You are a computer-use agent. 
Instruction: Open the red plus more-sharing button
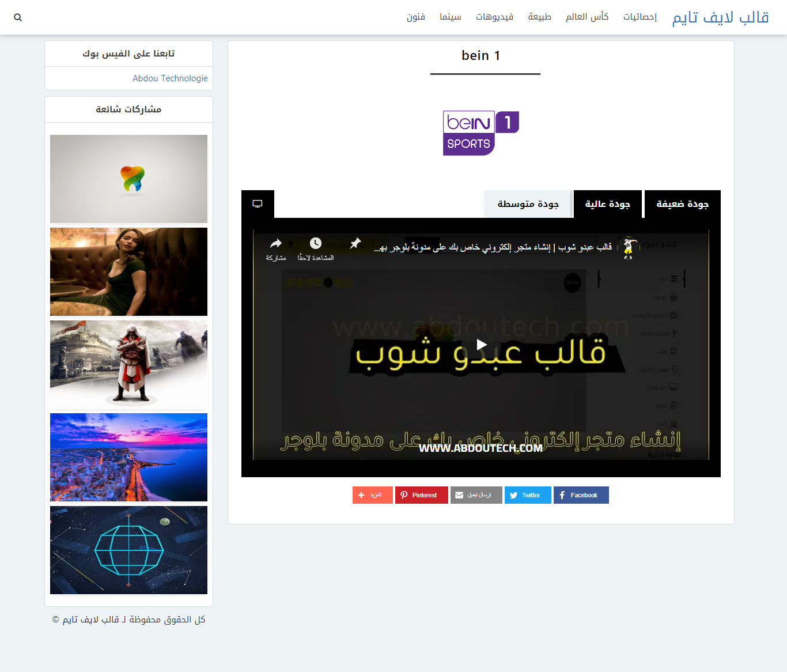tap(373, 495)
